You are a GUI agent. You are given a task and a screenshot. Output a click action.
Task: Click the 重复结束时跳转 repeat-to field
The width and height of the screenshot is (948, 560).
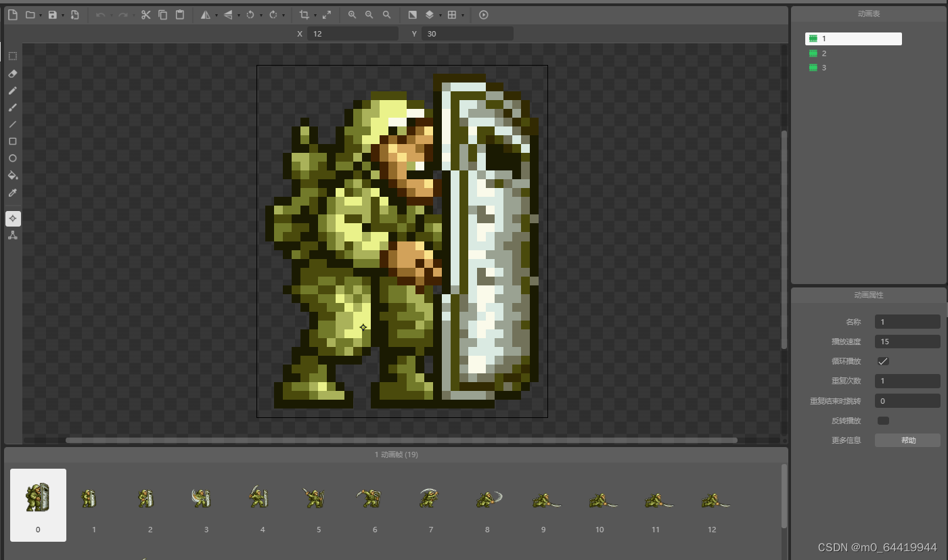click(x=907, y=401)
